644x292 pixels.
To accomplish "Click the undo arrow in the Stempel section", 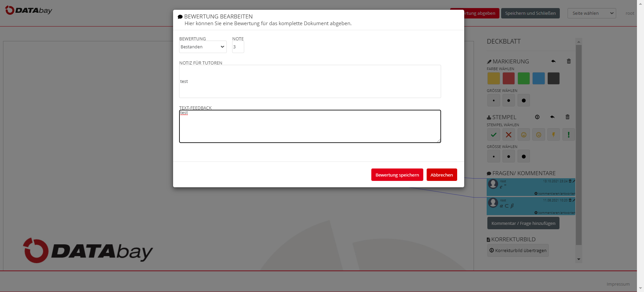I will (x=552, y=117).
